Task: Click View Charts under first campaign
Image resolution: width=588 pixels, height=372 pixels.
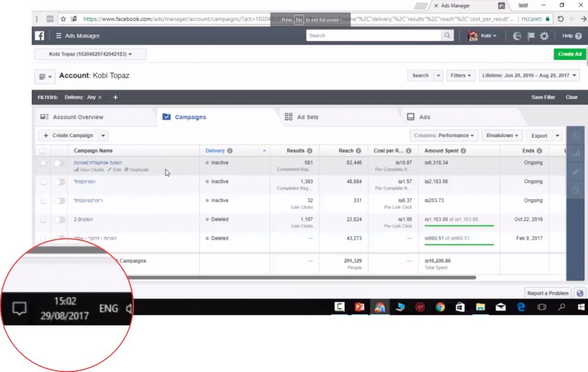Action: pyautogui.click(x=89, y=170)
